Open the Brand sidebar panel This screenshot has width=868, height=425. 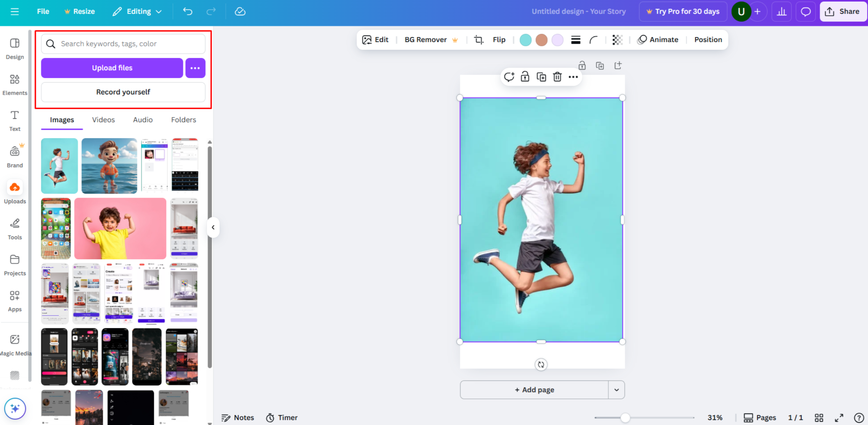(x=15, y=157)
